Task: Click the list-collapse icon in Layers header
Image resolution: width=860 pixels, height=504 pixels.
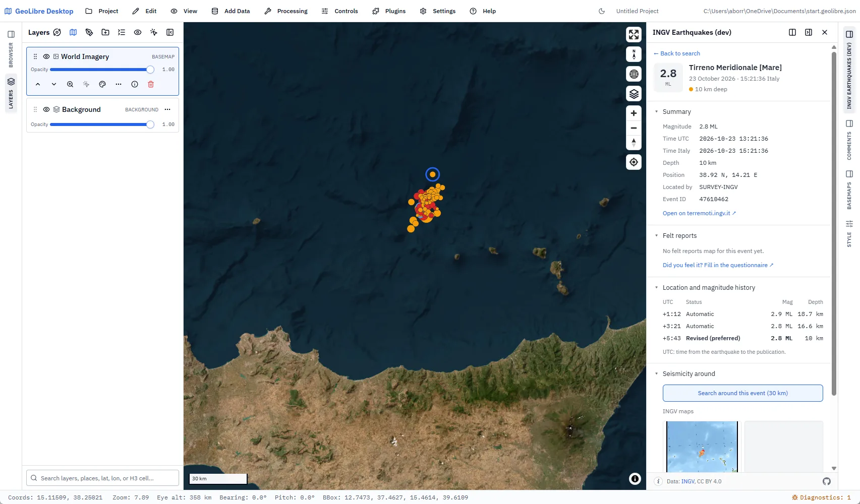Action: tap(122, 32)
